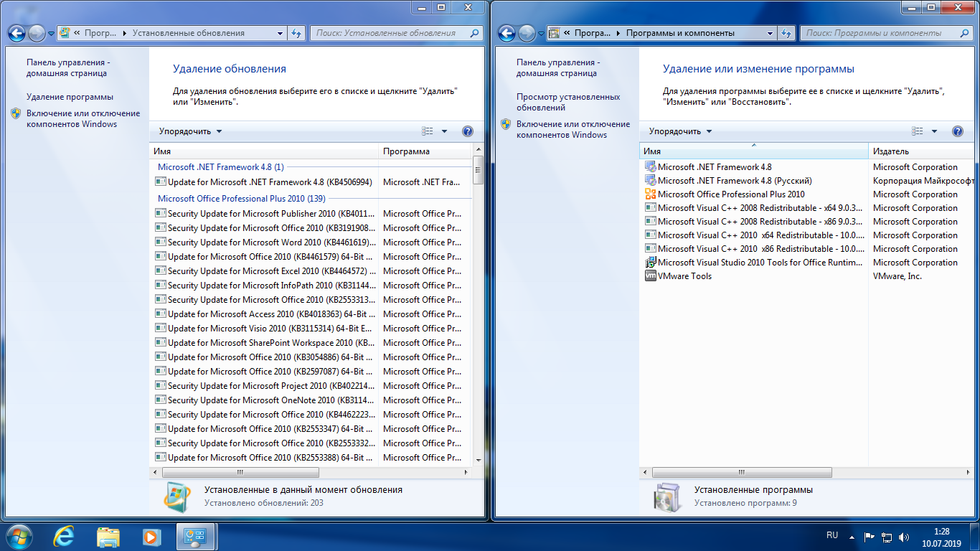Click Включение или отключение компонентов link in Updates window

83,118
